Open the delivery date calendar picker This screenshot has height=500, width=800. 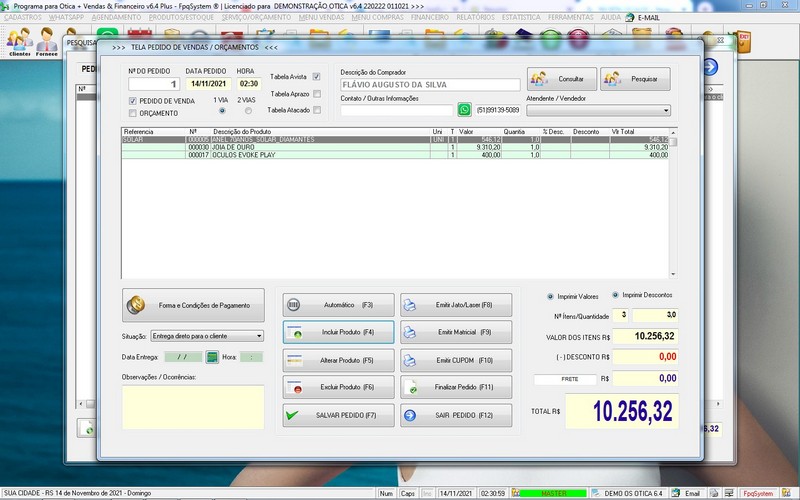click(x=212, y=357)
